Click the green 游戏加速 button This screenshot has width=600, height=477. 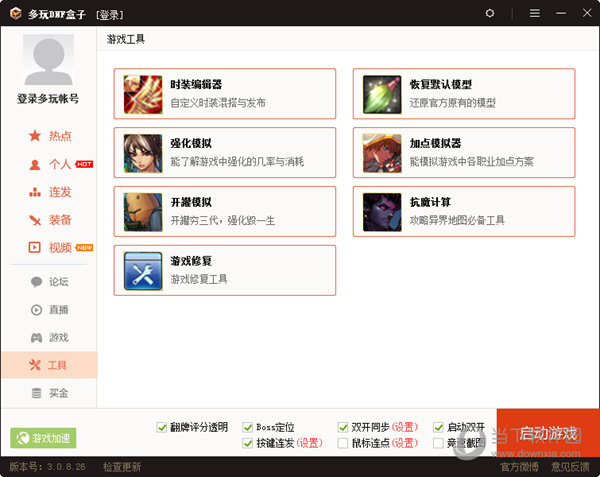pos(43,438)
